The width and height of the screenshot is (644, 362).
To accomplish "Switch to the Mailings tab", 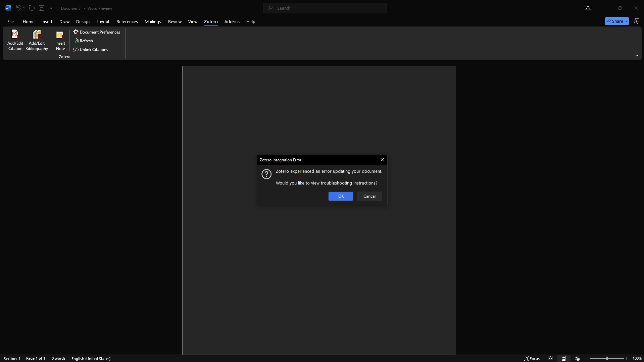I will (x=153, y=21).
